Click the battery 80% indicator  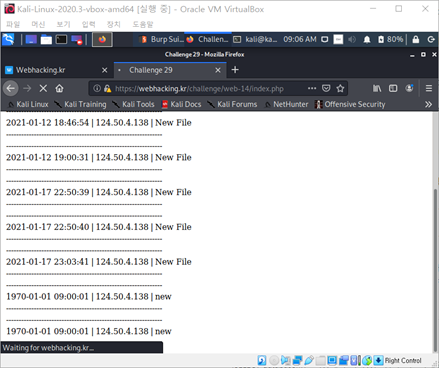pyautogui.click(x=390, y=40)
